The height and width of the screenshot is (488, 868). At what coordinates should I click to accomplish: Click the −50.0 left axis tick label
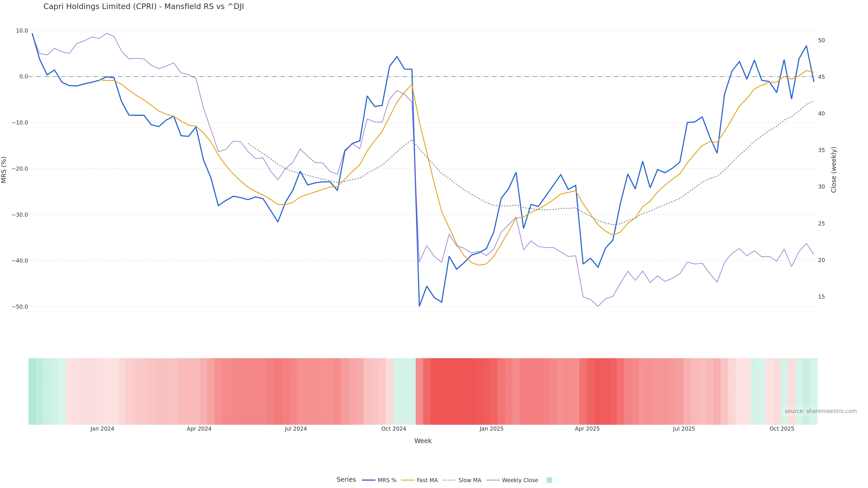point(20,307)
